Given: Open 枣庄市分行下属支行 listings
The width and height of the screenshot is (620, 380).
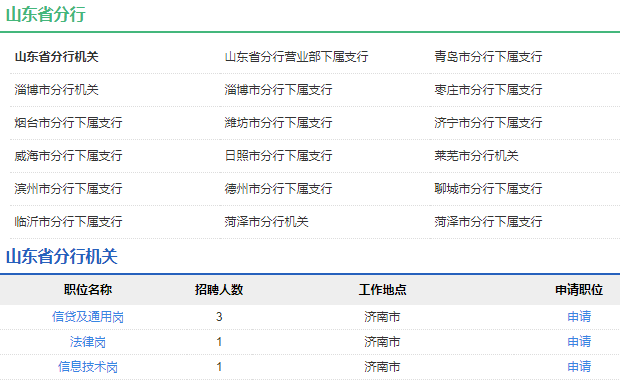Looking at the screenshot, I should [488, 90].
